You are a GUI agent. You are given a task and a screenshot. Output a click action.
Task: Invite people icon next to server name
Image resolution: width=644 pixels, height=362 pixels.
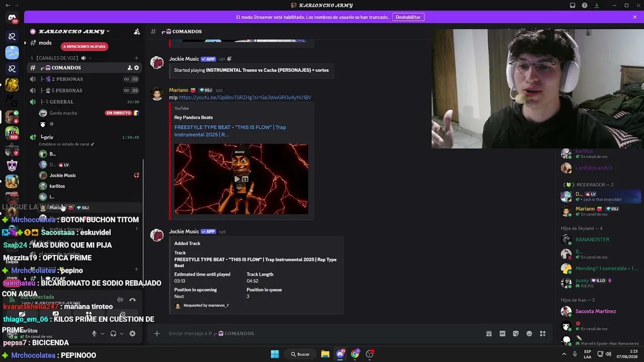point(137,32)
